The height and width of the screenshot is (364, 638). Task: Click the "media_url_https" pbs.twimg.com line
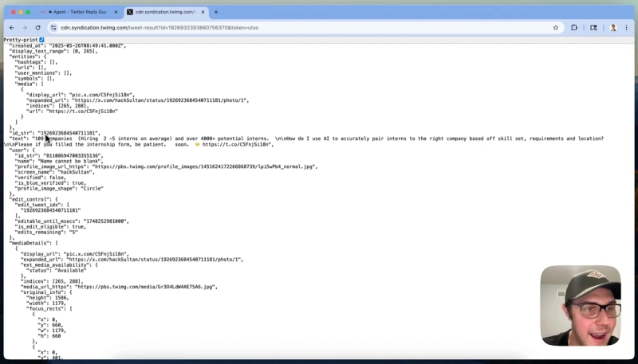tap(119, 287)
